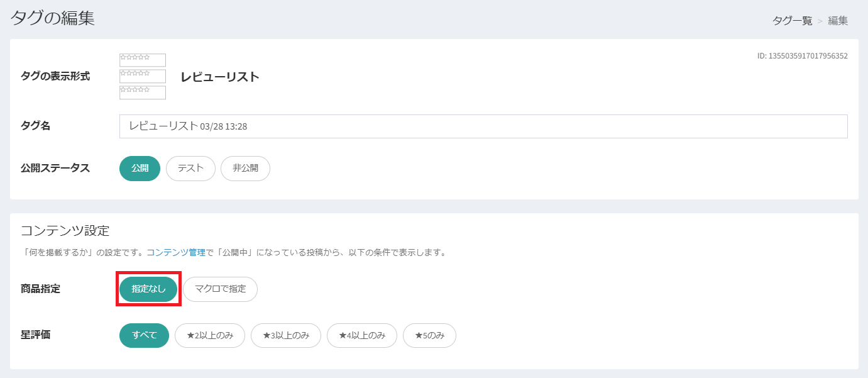Click the レビューリスト format name label
Image resolution: width=868 pixels, height=378 pixels.
click(x=220, y=77)
